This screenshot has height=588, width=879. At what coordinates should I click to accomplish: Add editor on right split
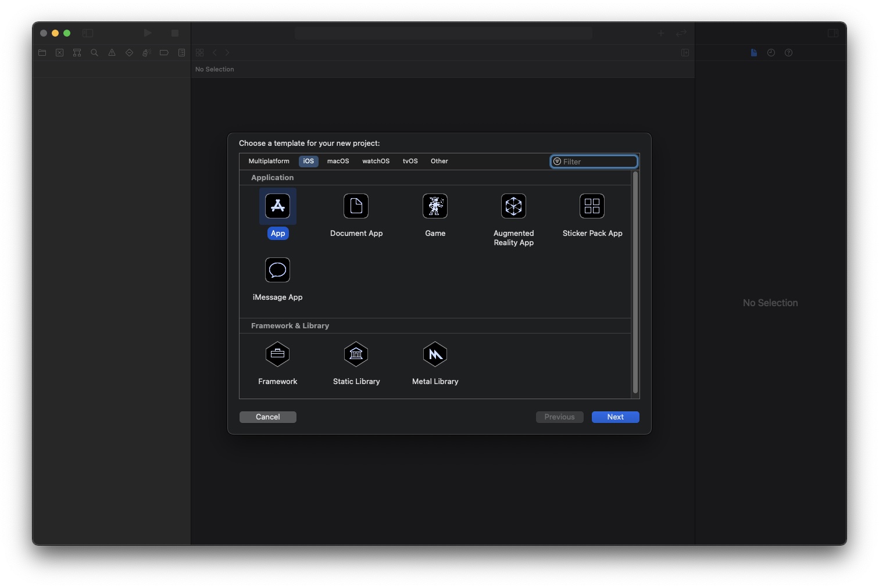pyautogui.click(x=685, y=52)
